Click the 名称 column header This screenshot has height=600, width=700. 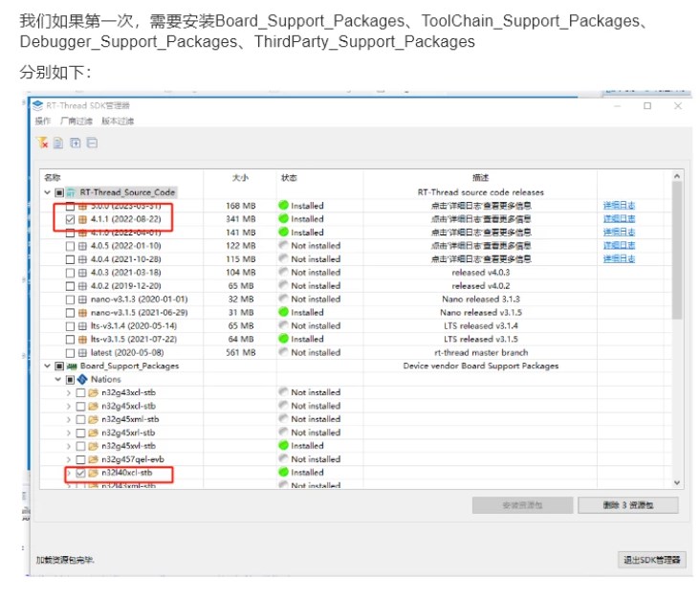53,178
